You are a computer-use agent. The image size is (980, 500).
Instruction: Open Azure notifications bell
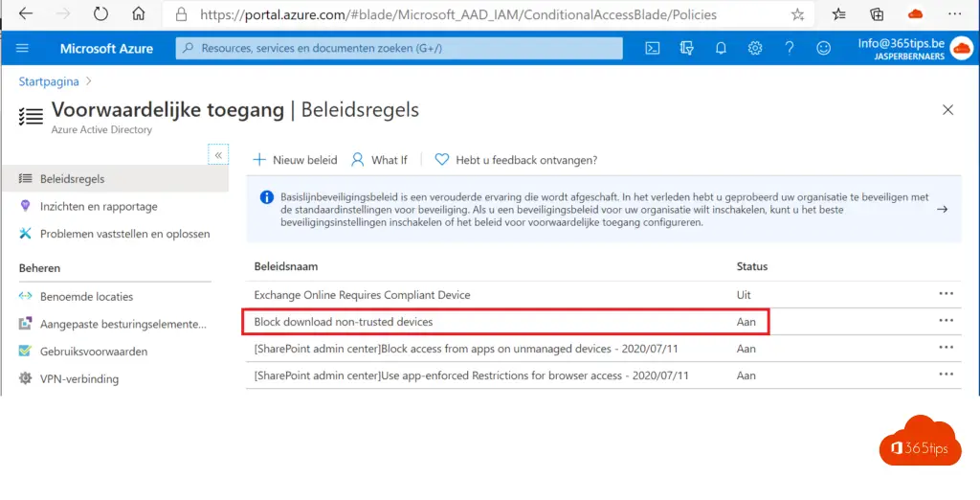(721, 48)
